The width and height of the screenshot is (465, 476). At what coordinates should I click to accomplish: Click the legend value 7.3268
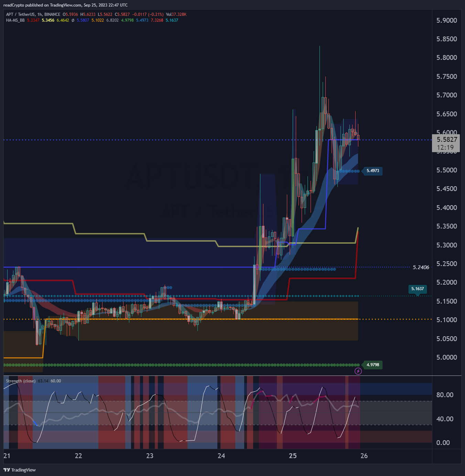pos(157,20)
